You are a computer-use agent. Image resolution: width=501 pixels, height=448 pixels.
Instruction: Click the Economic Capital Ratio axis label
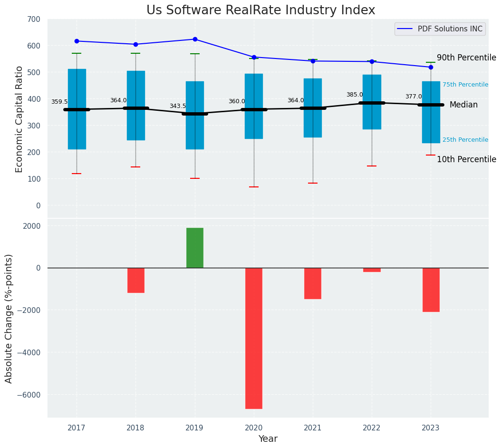19,119
